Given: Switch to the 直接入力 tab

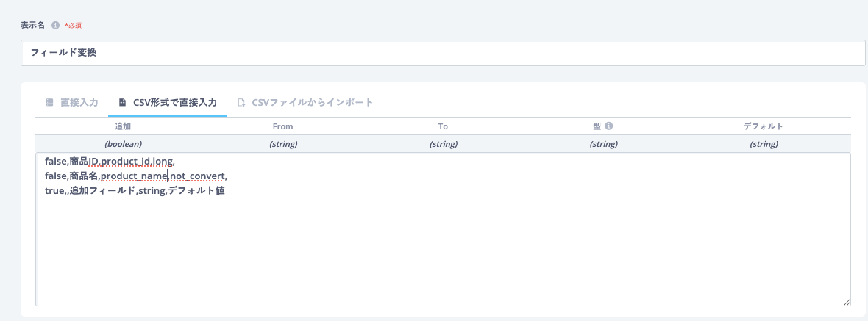Looking at the screenshot, I should tap(79, 102).
